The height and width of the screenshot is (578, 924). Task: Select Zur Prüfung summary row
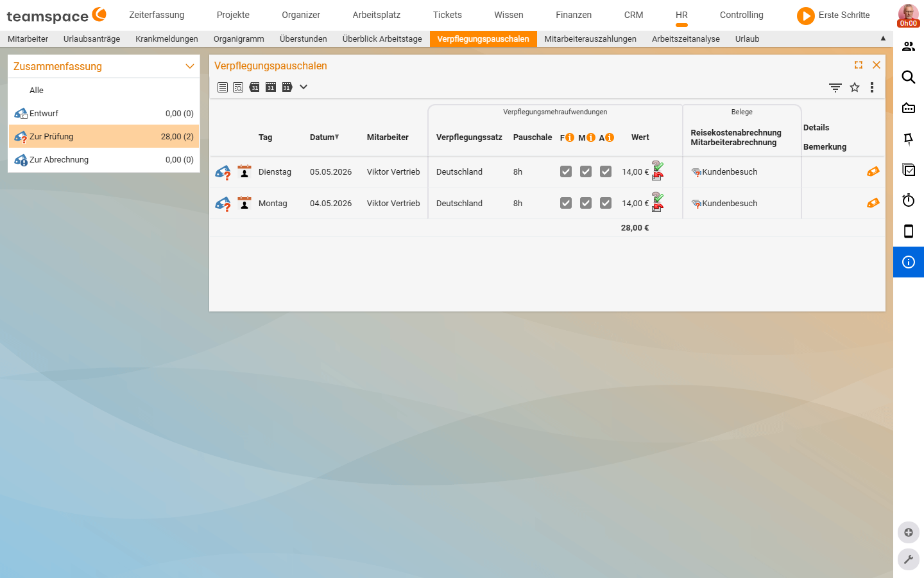tap(104, 136)
